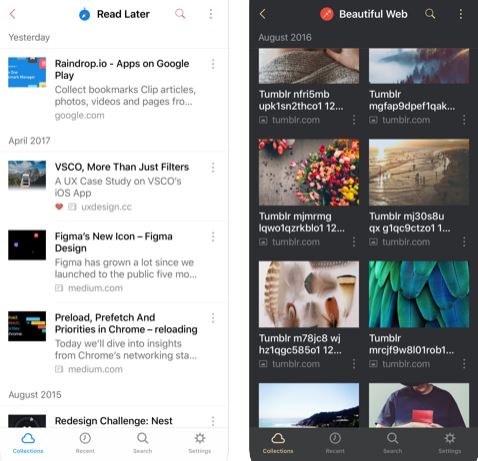Click the Beautiful Web header title

(373, 14)
